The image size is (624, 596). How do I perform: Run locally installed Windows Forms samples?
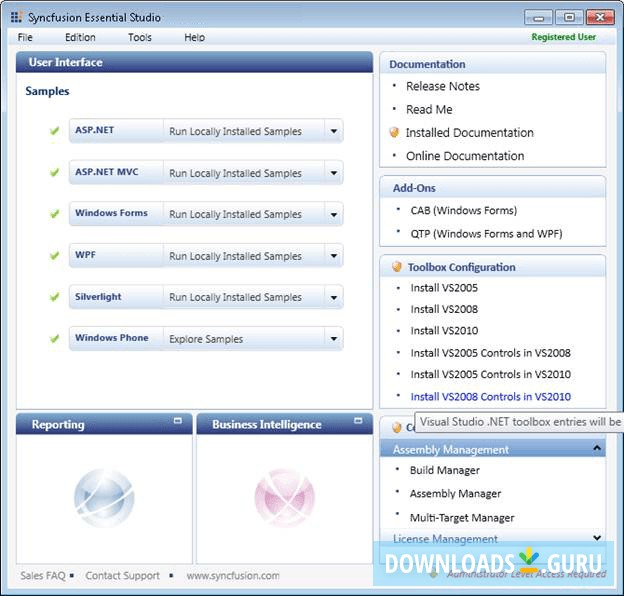tap(235, 214)
